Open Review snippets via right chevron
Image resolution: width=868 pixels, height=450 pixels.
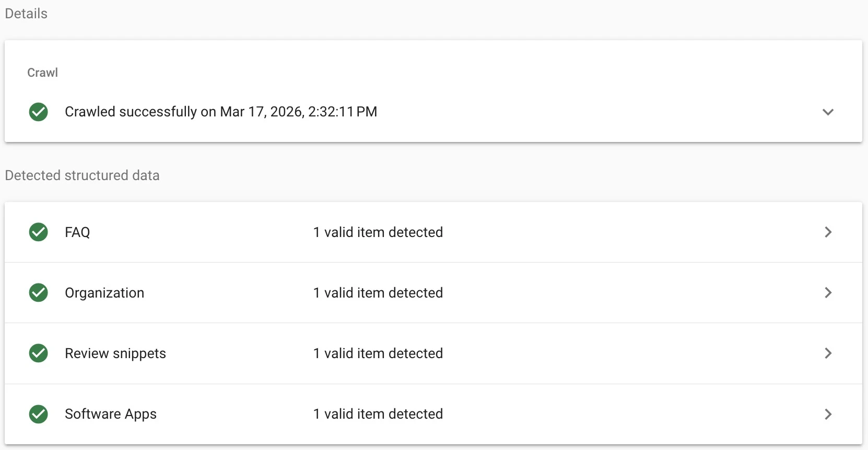(828, 353)
